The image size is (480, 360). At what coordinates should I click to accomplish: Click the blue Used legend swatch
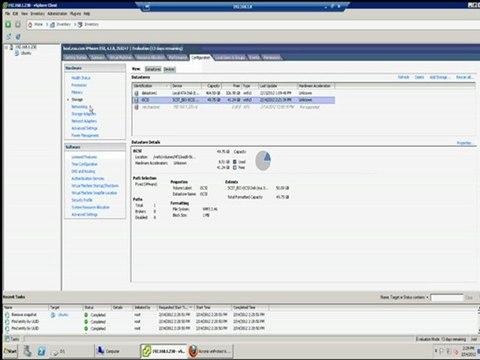click(x=235, y=162)
